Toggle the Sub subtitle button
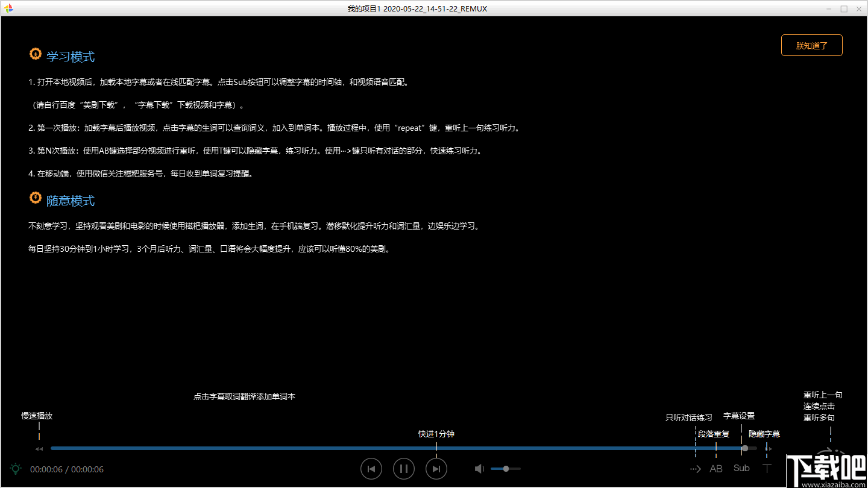This screenshot has height=488, width=868. [741, 468]
